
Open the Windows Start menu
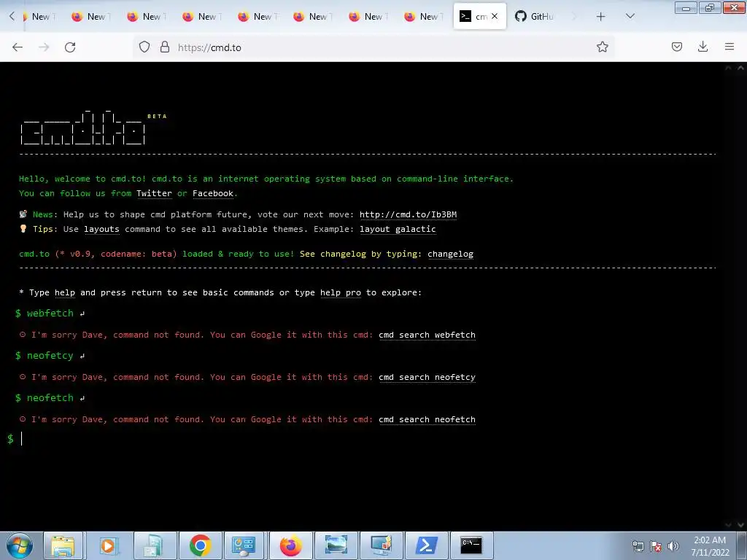pos(19,545)
